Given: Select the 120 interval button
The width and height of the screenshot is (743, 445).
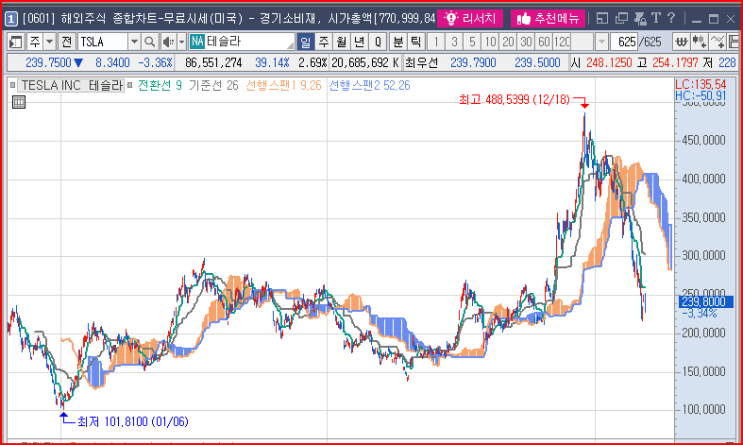Looking at the screenshot, I should (x=562, y=42).
